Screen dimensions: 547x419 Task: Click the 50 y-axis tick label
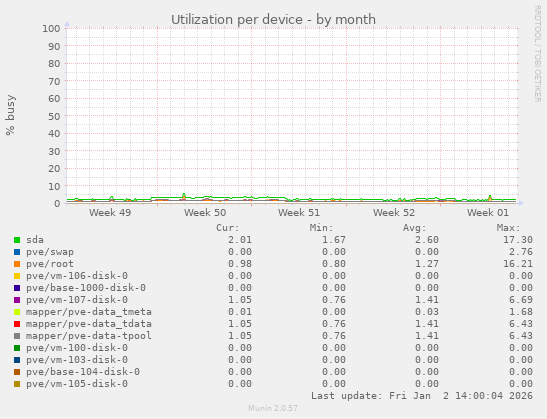pyautogui.click(x=54, y=116)
